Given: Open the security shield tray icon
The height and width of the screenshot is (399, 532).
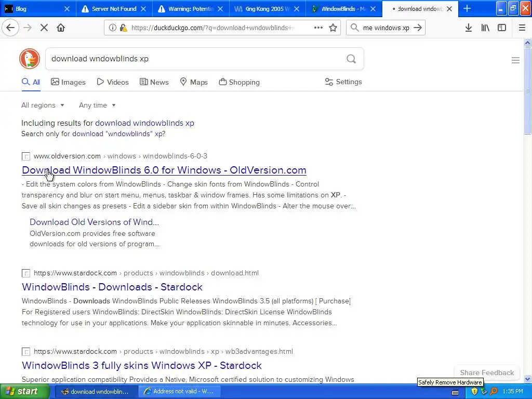Looking at the screenshot, I should [x=474, y=392].
